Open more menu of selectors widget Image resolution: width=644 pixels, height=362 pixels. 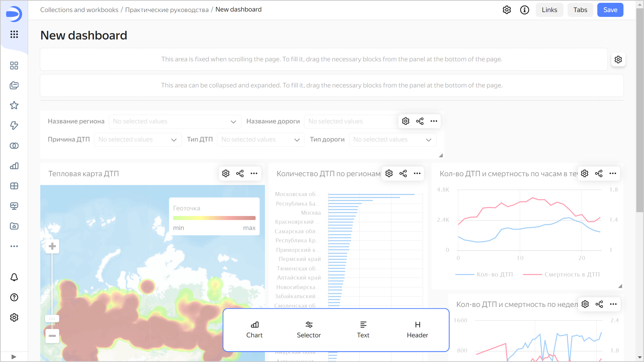434,121
